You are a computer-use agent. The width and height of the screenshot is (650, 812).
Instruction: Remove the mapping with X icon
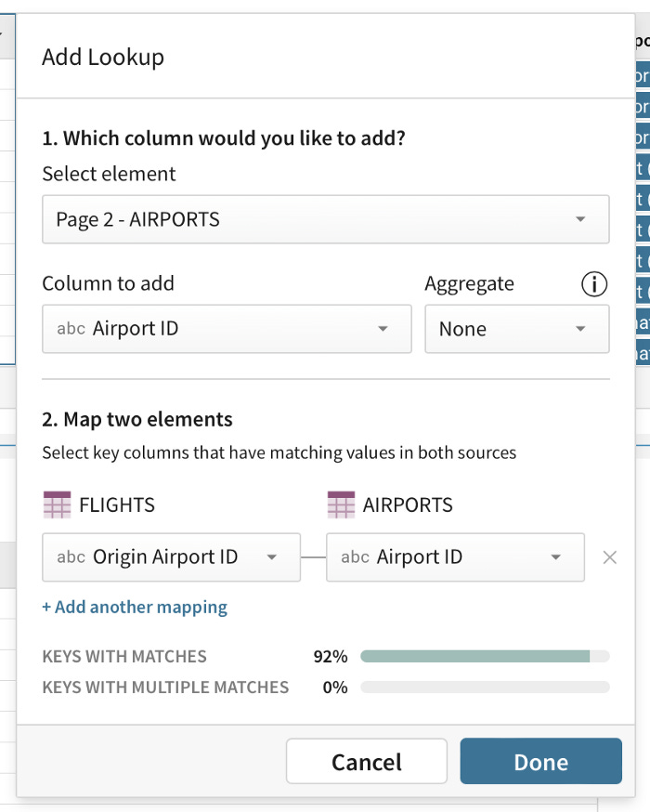pos(610,557)
